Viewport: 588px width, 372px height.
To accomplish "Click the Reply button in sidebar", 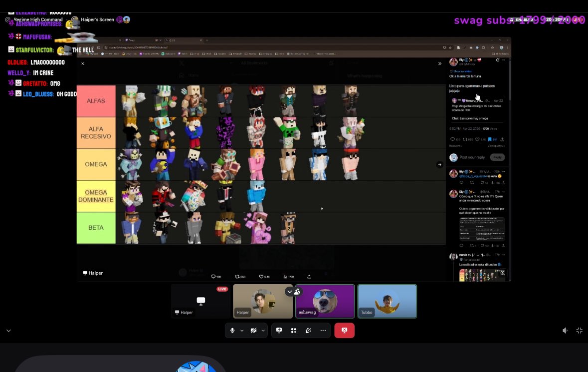I will pos(497,157).
